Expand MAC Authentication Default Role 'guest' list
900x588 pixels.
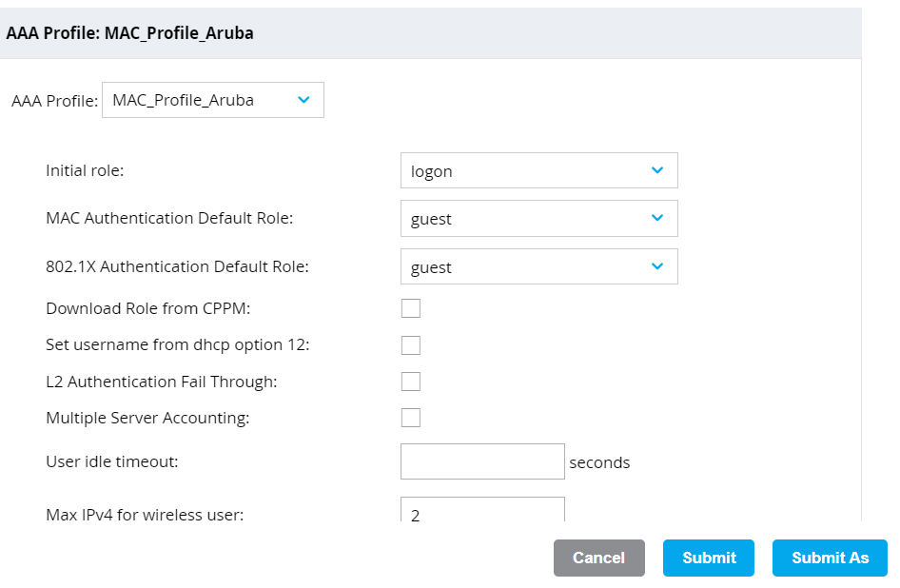[539, 218]
